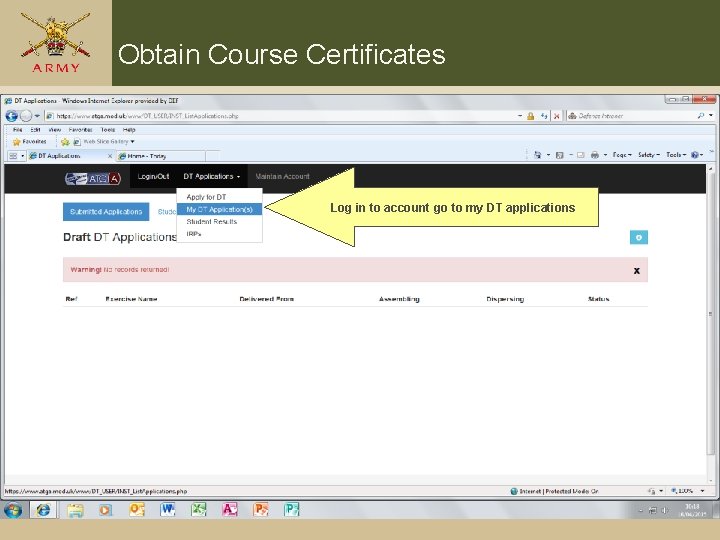Screen dimensions: 720x540
Task: Stop loading with the red X icon
Action: tap(557, 116)
